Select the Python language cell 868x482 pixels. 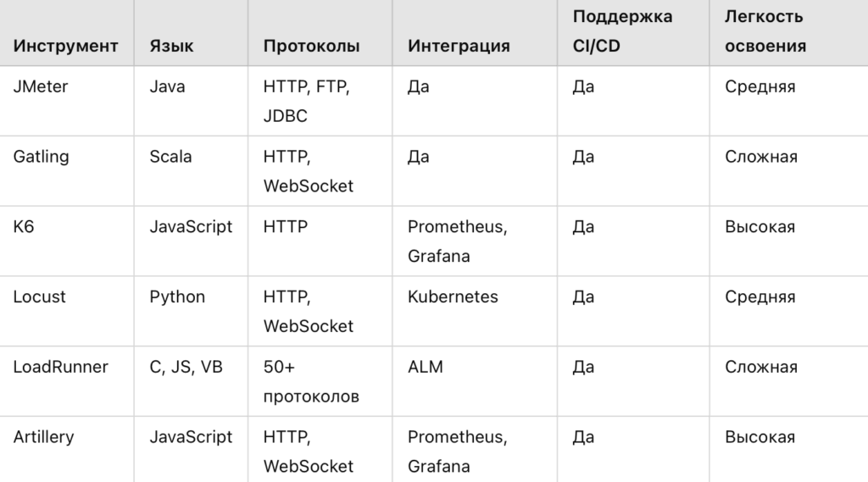177,296
